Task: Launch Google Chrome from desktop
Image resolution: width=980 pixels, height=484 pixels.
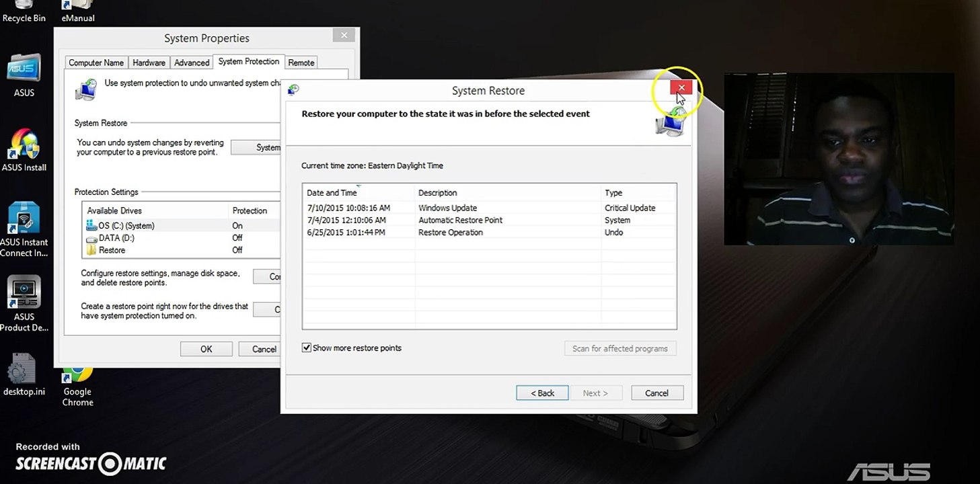Action: (x=78, y=386)
